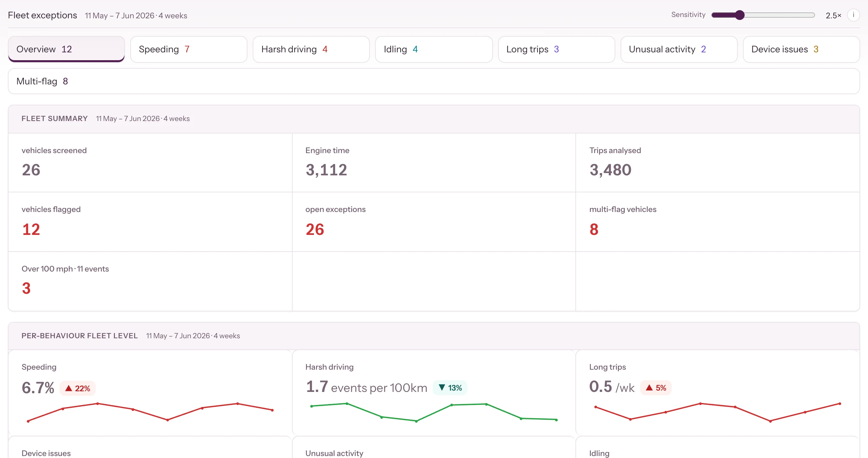Switch to the Idling tab
This screenshot has height=458, width=868.
click(434, 49)
